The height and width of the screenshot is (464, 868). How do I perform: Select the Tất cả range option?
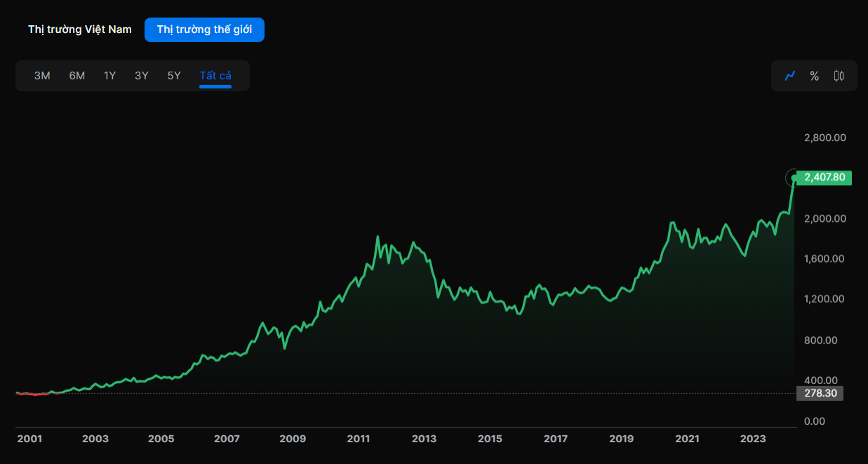[215, 76]
